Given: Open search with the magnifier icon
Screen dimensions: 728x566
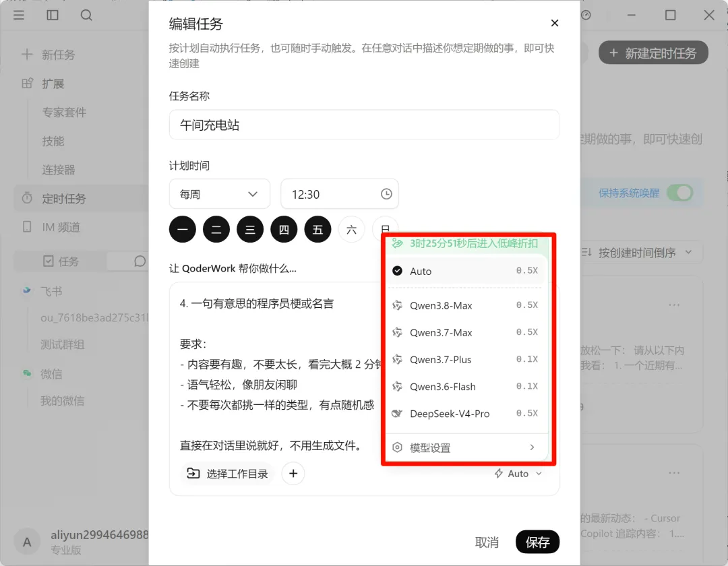Looking at the screenshot, I should 86,15.
